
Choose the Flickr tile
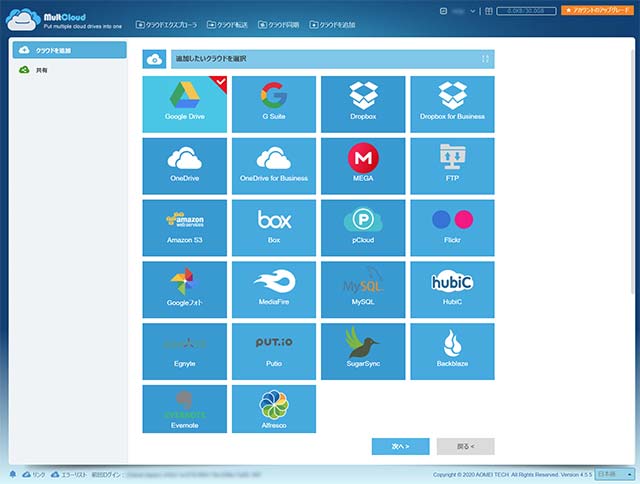(x=452, y=228)
